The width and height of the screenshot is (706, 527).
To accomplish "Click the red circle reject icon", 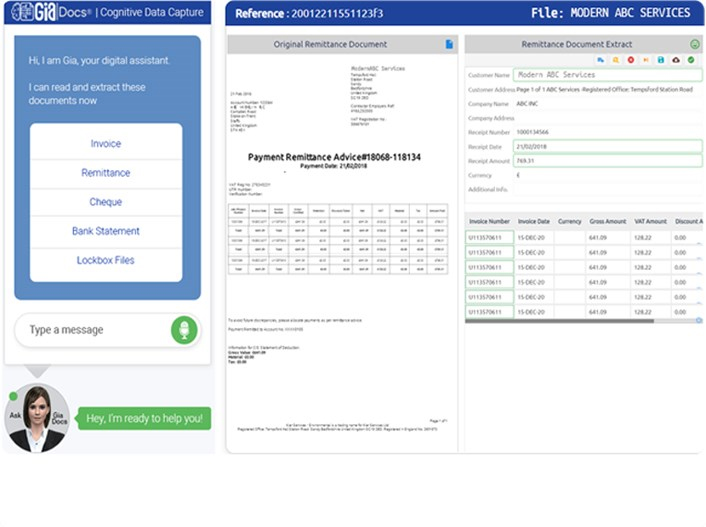I will 631,60.
